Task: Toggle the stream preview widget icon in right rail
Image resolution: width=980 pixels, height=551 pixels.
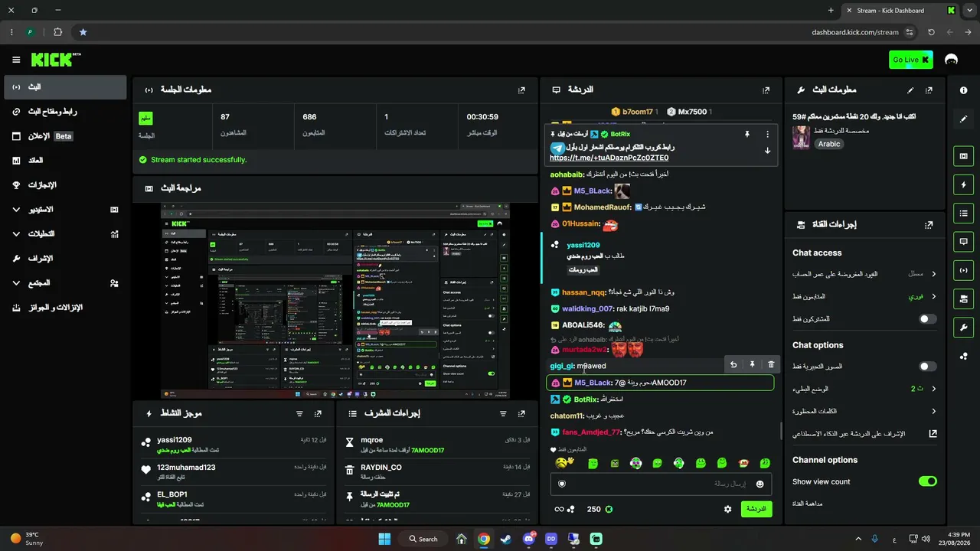Action: point(963,156)
